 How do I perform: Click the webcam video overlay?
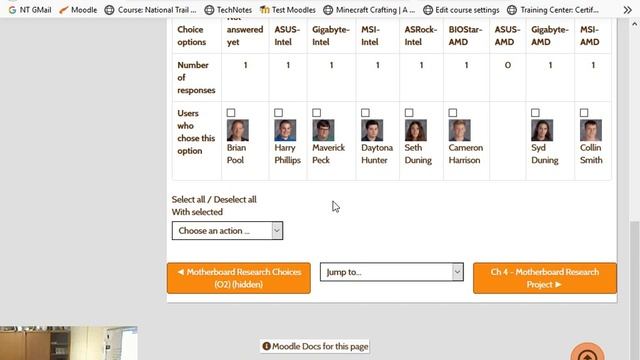pyautogui.click(x=69, y=343)
